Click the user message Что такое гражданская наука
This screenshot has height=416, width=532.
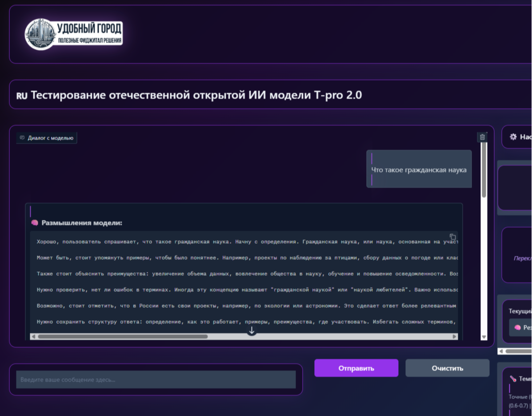(x=419, y=170)
